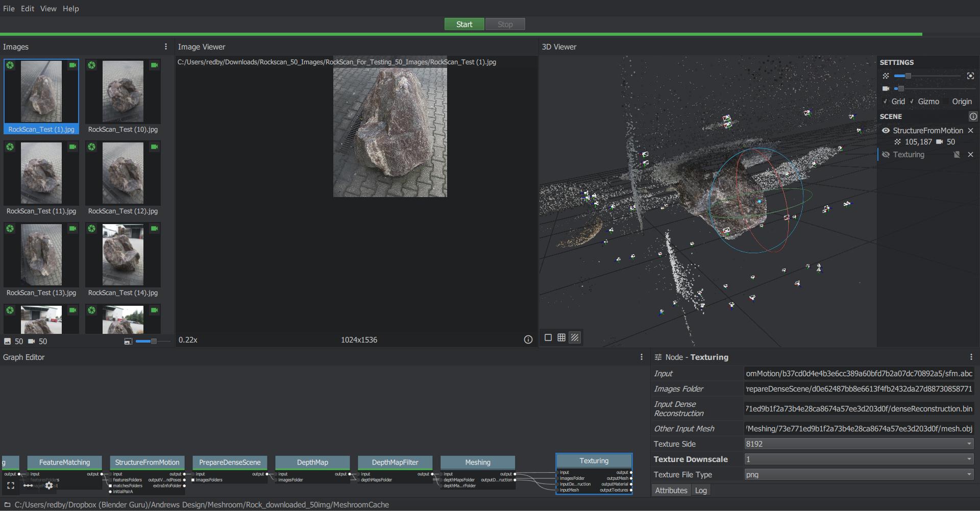Open the Graph Editor three-dot menu
Image resolution: width=980 pixels, height=511 pixels.
pos(642,357)
